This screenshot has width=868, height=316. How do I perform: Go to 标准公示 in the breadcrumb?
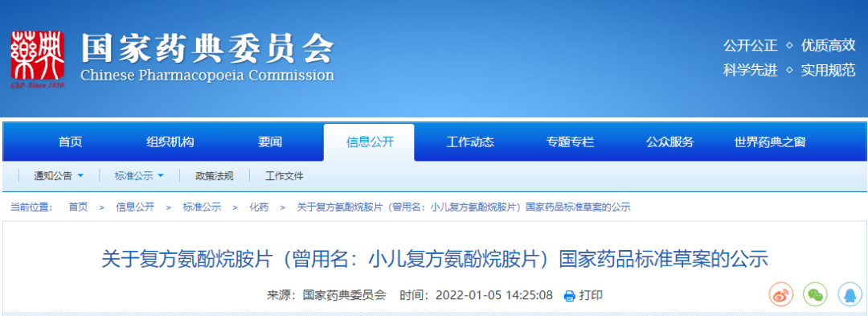(202, 207)
